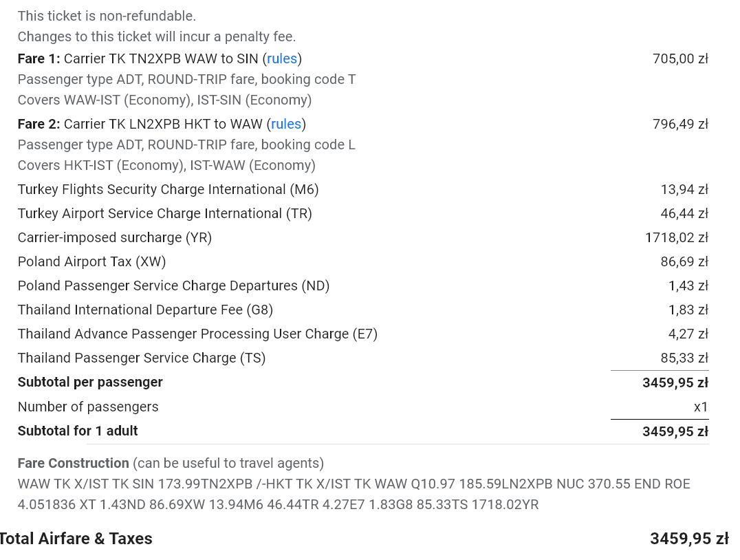Image resolution: width=740 pixels, height=560 pixels.
Task: Click the Subtotal for 1 adult amount
Action: pyautogui.click(x=675, y=431)
